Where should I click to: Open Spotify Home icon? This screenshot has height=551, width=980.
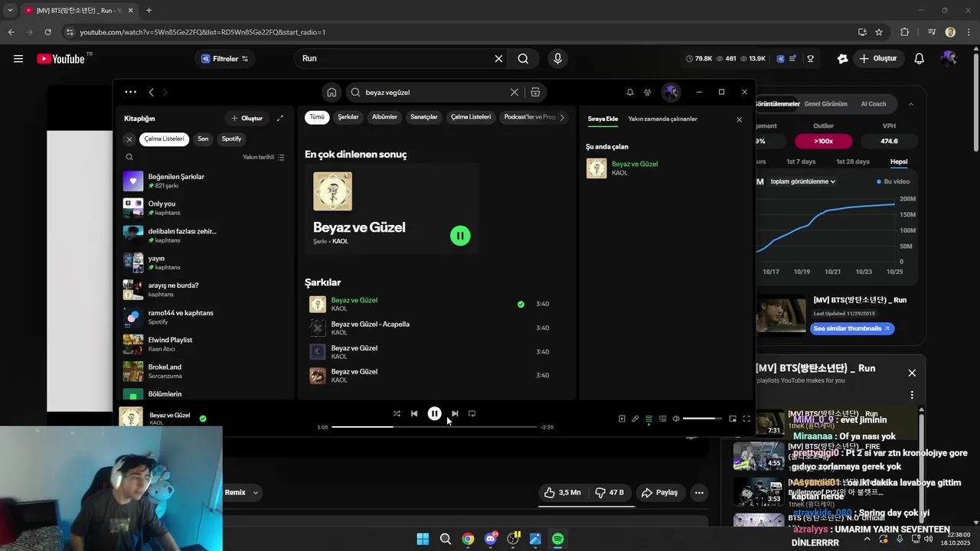coord(332,92)
